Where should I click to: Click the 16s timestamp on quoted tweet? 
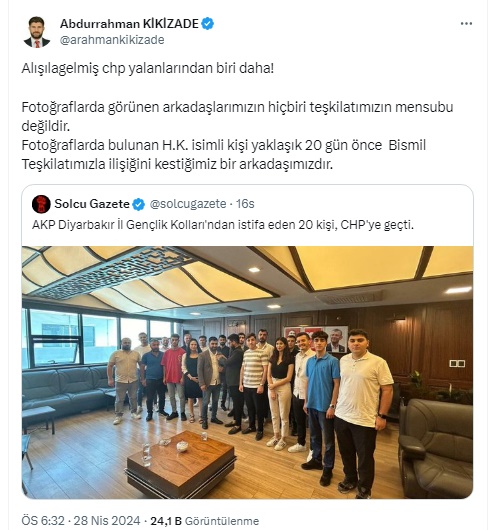point(245,204)
